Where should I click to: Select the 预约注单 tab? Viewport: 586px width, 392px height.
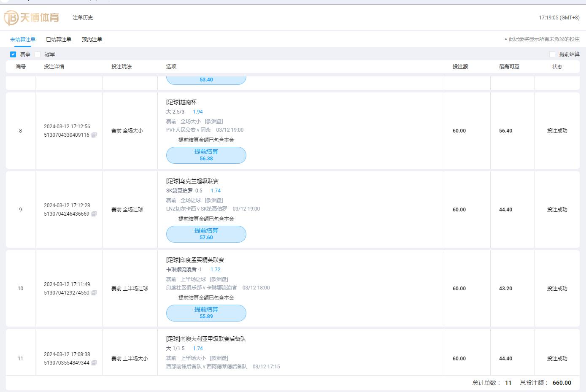pyautogui.click(x=92, y=40)
